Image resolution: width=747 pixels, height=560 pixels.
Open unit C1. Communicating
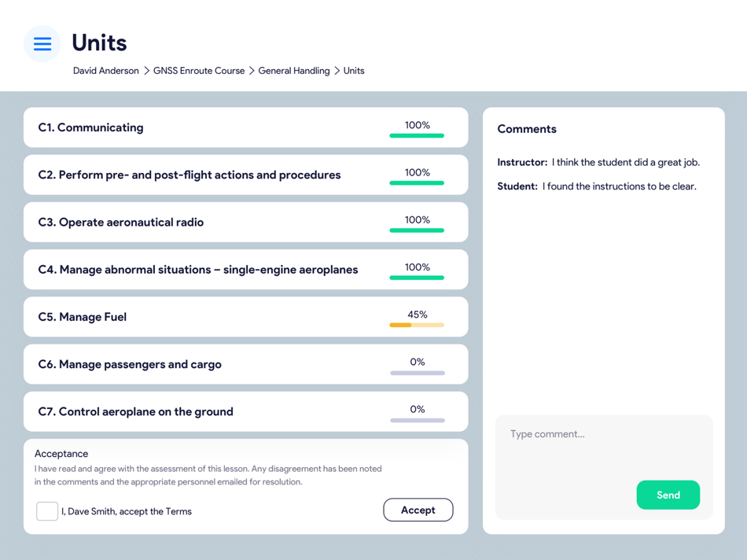[246, 127]
